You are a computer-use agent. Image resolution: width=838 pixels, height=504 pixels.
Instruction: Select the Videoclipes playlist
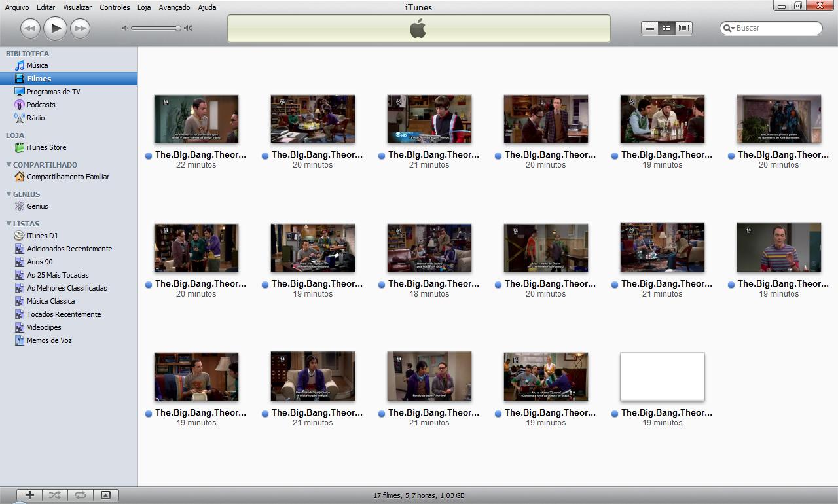coord(44,327)
